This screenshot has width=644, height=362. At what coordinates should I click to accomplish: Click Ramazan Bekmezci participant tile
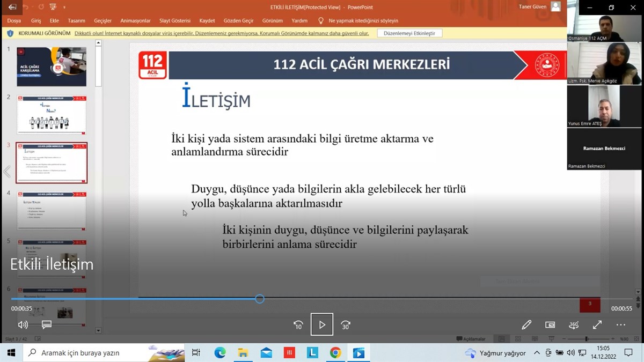click(x=604, y=149)
